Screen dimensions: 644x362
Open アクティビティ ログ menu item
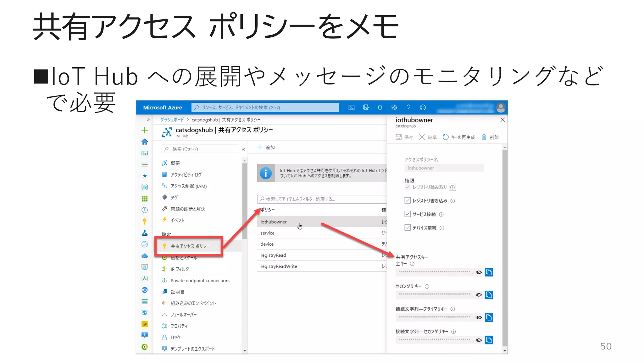[x=181, y=175]
